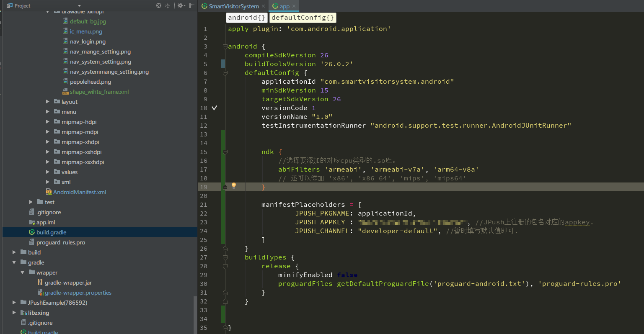Expand the mipmap-xhdpi folder
The height and width of the screenshot is (334, 644).
coord(47,142)
